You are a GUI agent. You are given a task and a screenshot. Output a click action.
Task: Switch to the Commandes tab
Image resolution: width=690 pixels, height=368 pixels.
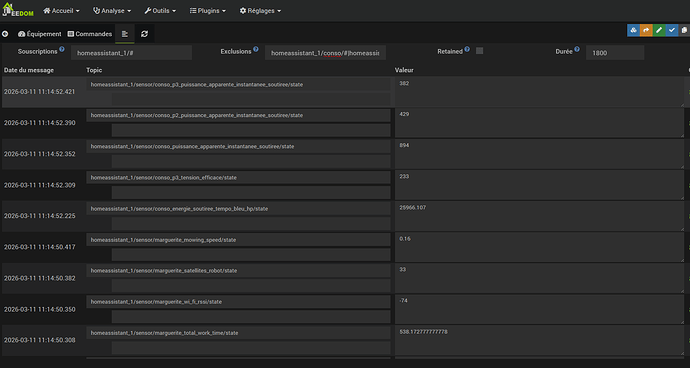tap(90, 34)
